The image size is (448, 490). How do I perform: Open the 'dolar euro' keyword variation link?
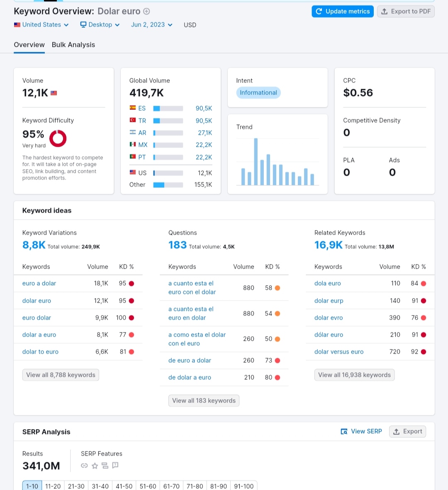[x=37, y=301]
